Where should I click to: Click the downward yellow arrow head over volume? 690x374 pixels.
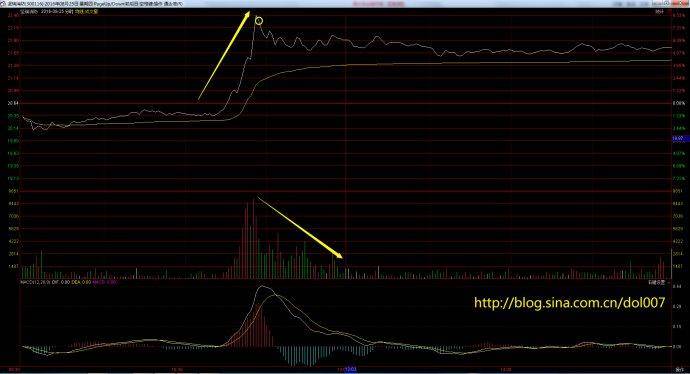[x=340, y=256]
